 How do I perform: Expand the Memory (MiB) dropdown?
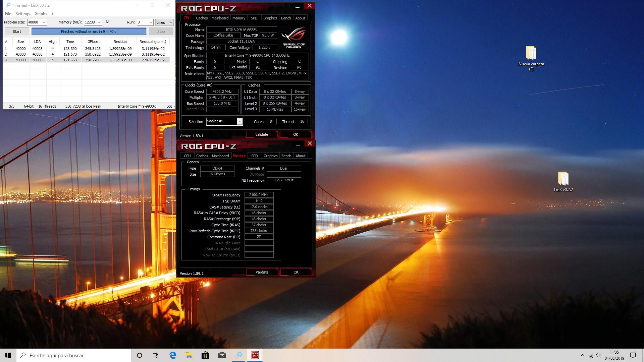point(99,22)
